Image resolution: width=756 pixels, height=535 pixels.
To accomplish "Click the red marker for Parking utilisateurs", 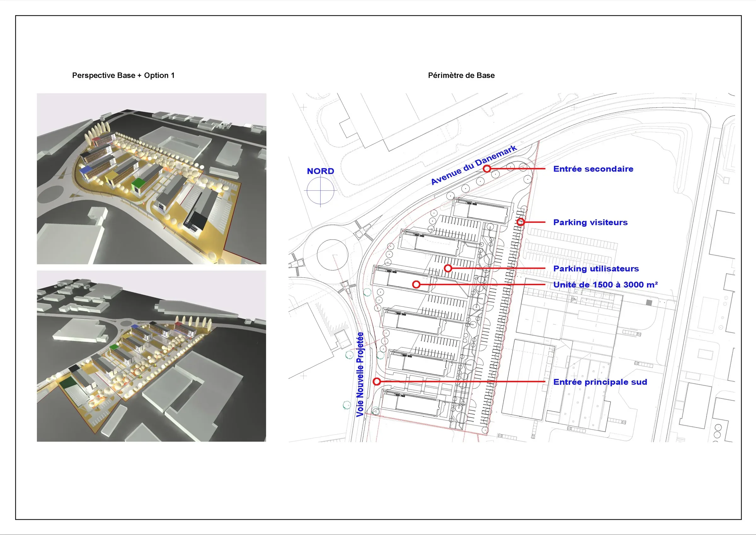I will click(x=448, y=268).
